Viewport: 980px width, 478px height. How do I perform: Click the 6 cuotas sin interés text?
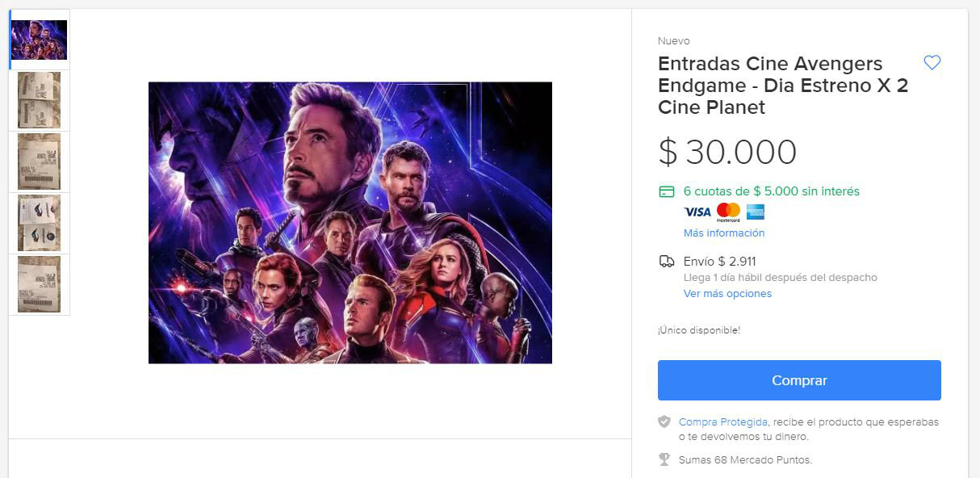coord(771,192)
